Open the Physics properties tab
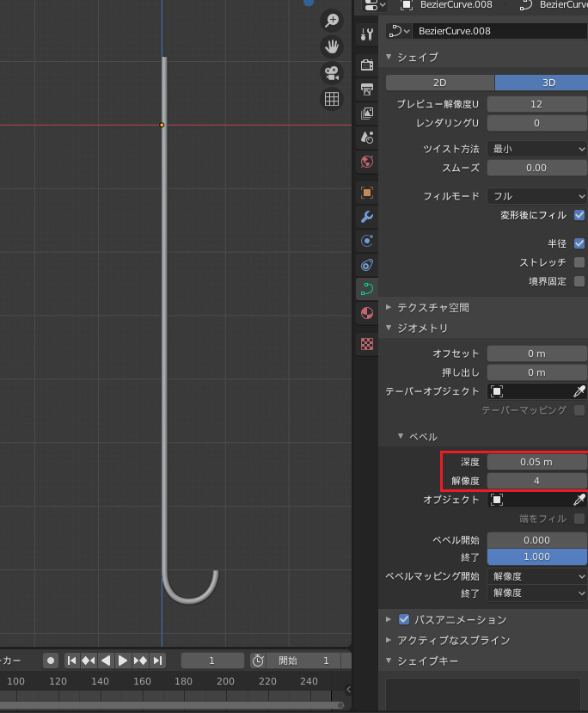 pos(367,265)
